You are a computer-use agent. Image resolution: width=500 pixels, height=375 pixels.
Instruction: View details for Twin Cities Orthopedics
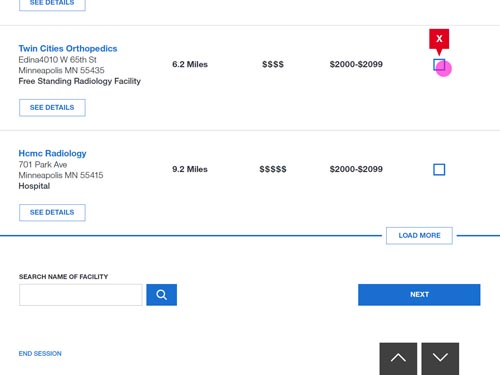tap(52, 108)
